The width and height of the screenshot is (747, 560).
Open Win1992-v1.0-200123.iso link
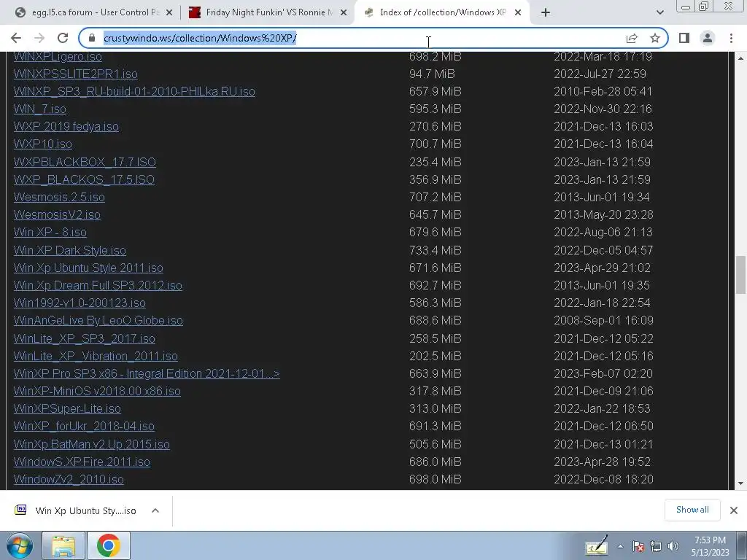[x=80, y=303]
